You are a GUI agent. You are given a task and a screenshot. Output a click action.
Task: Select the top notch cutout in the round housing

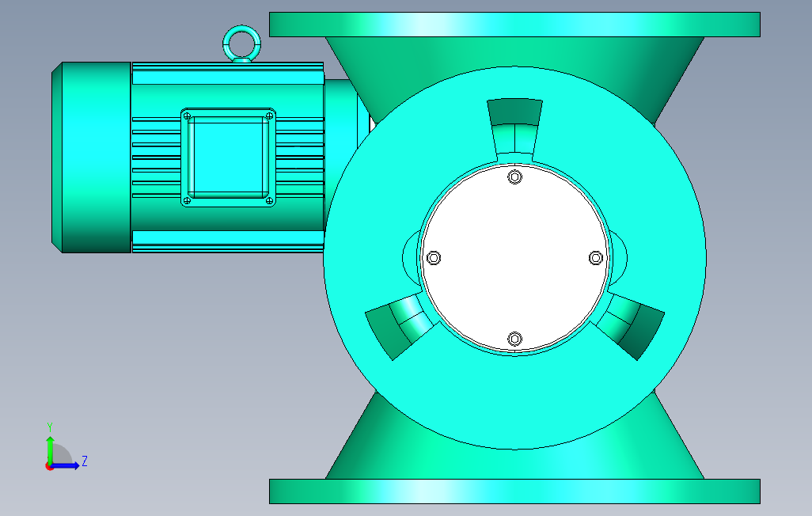click(514, 130)
